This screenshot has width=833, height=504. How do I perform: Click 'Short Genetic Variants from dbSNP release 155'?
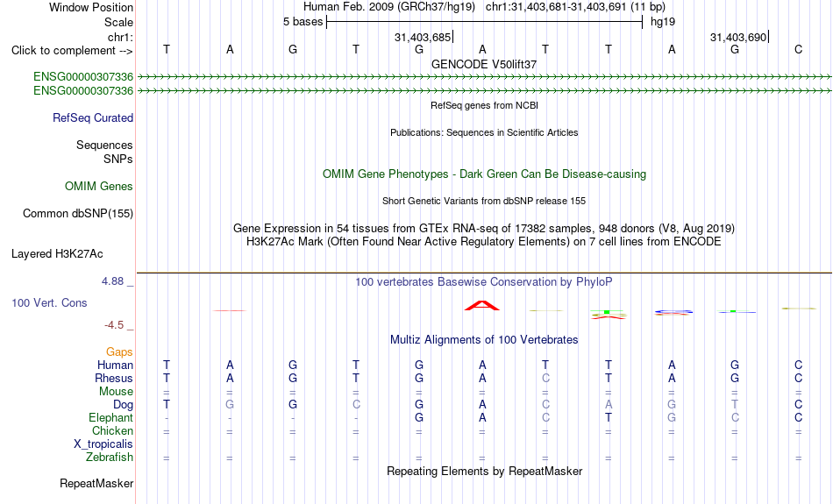tap(484, 202)
